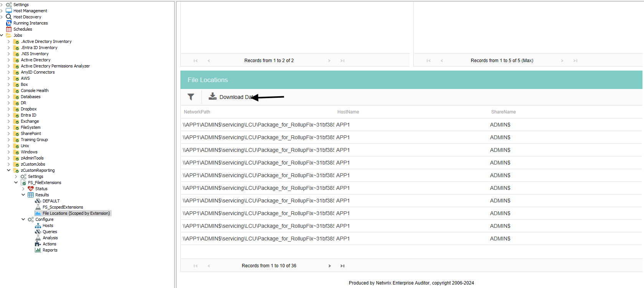Sort by the NetworkPath column header
Screen dimensions: 644x288
click(197, 112)
